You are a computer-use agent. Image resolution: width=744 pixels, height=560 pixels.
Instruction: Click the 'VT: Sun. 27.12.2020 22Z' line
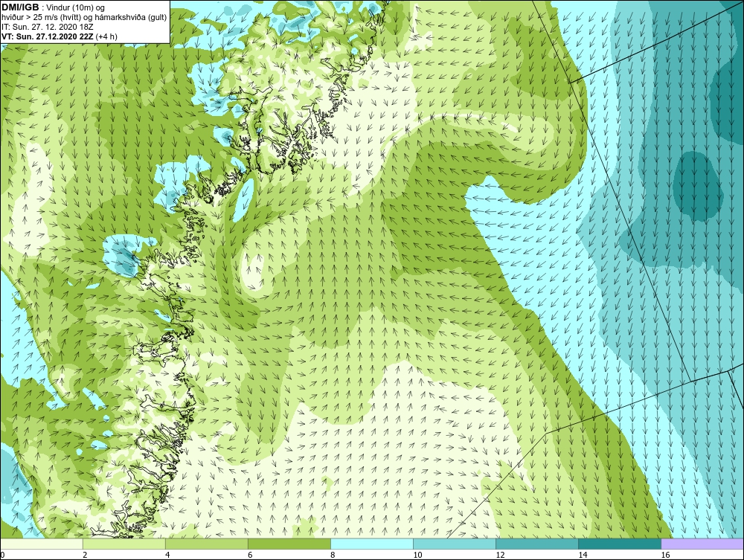48,36
